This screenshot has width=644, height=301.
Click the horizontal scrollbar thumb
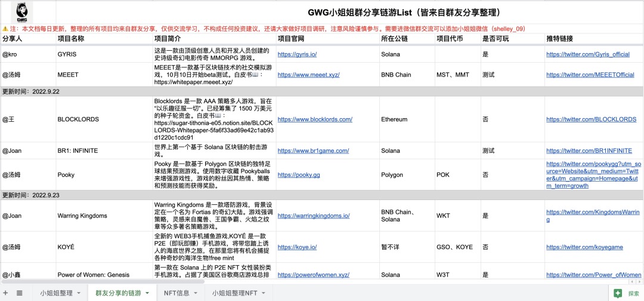coord(103,282)
